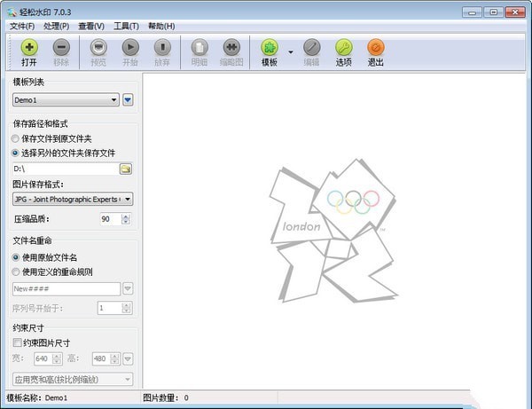Click the green Template (模板) puzzle icon
The image size is (532, 409).
point(270,47)
